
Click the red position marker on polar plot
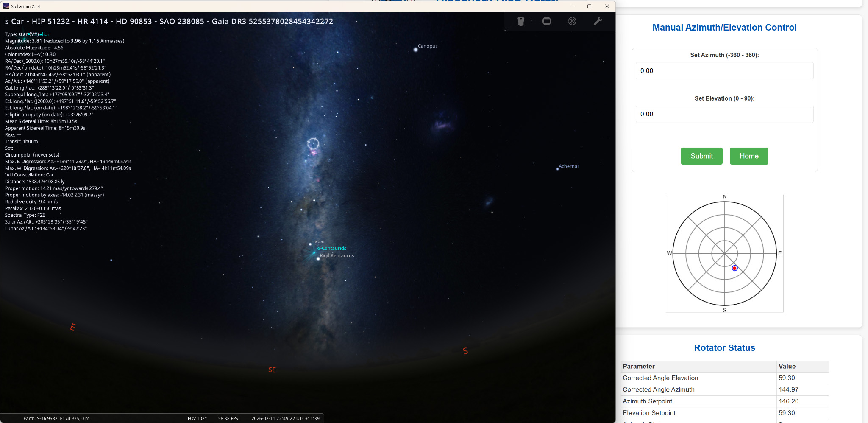click(734, 268)
